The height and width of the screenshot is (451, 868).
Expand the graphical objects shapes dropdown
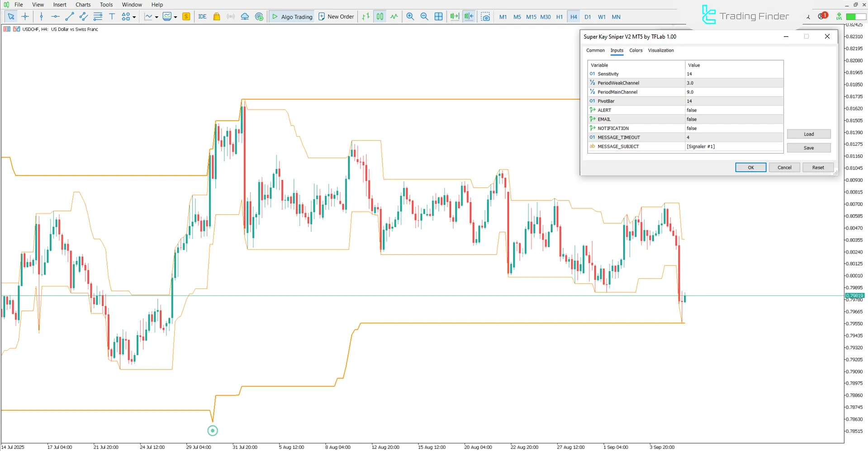click(134, 17)
